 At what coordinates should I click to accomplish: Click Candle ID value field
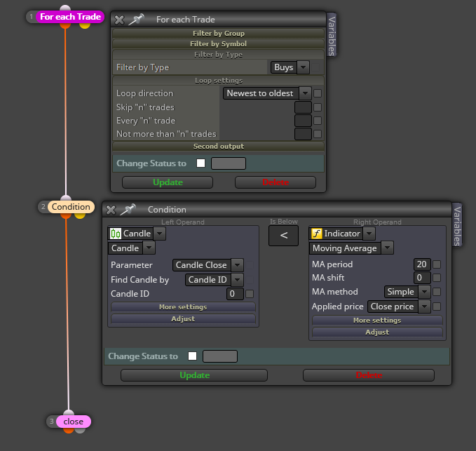pos(235,294)
